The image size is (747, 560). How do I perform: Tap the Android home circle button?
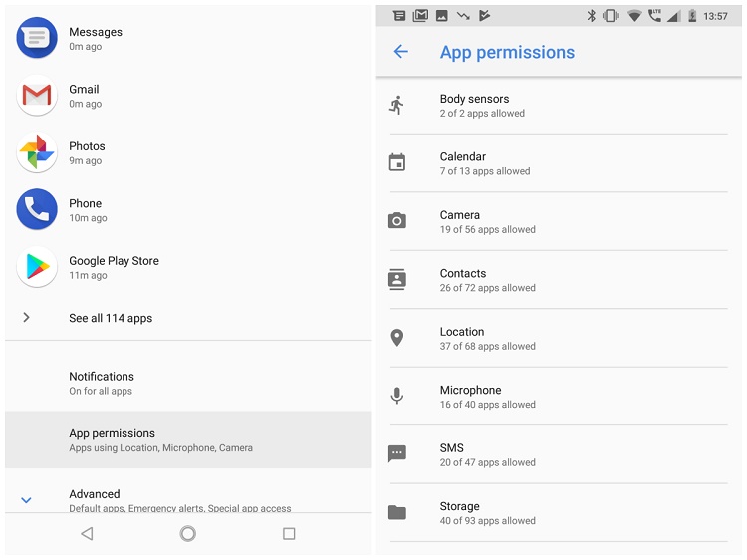coord(187,533)
